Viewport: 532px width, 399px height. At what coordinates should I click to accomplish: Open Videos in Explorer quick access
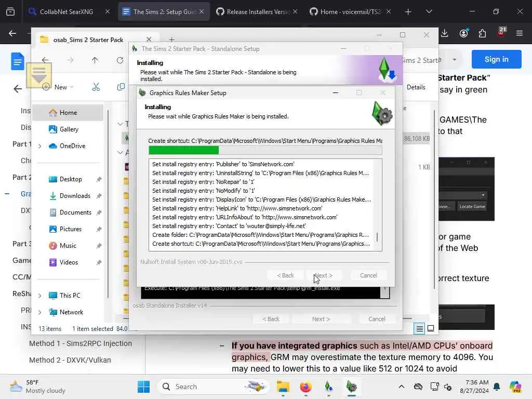pyautogui.click(x=69, y=262)
